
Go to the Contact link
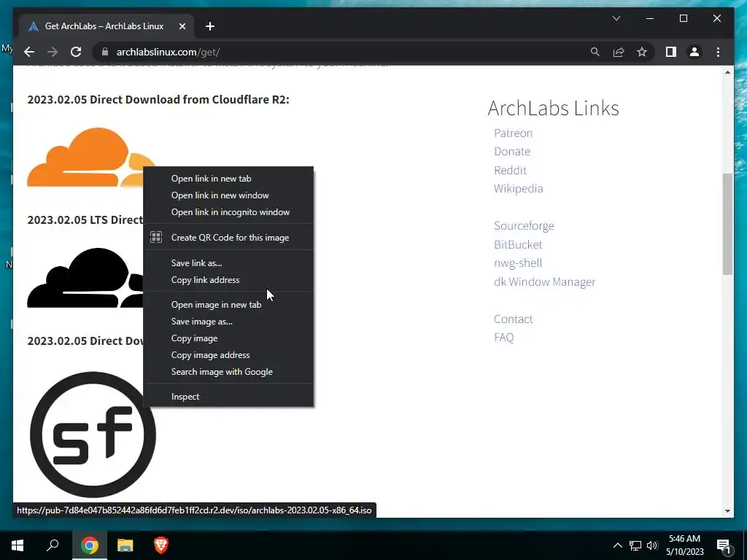[513, 319]
